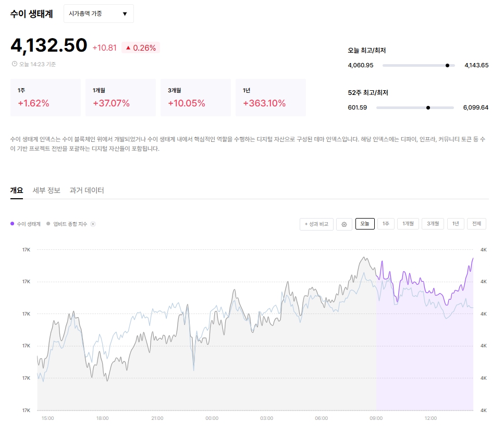Switch chart range to 1개월

click(408, 224)
